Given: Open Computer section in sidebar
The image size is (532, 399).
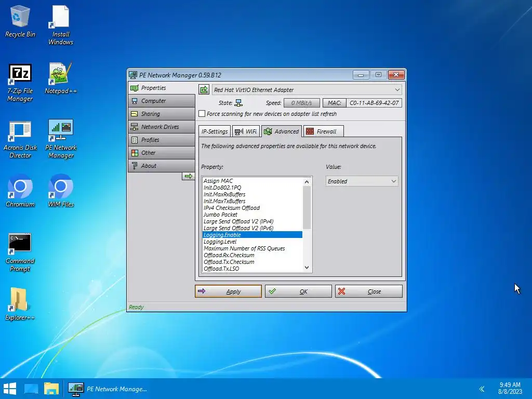Looking at the screenshot, I should 162,101.
